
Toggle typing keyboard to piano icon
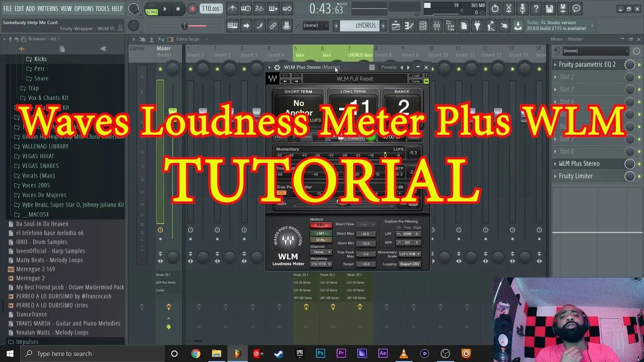coord(232,26)
